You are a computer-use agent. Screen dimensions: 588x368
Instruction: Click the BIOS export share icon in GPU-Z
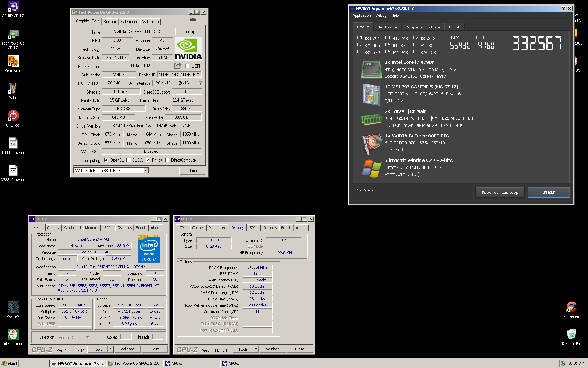click(x=178, y=66)
